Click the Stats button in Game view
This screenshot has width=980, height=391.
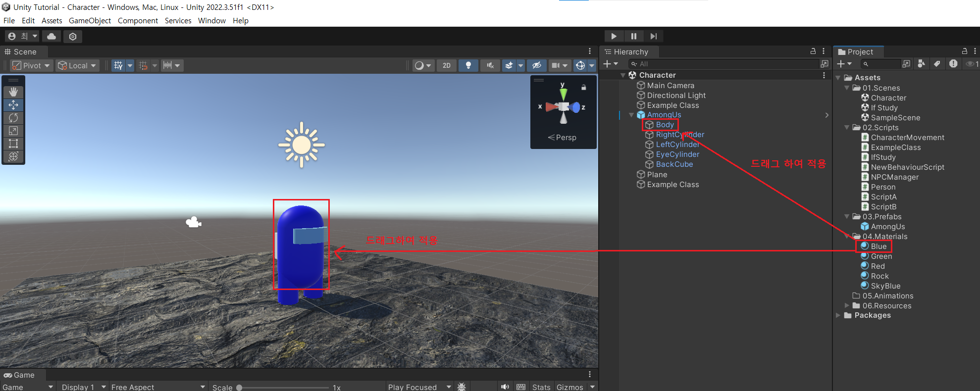click(x=541, y=387)
